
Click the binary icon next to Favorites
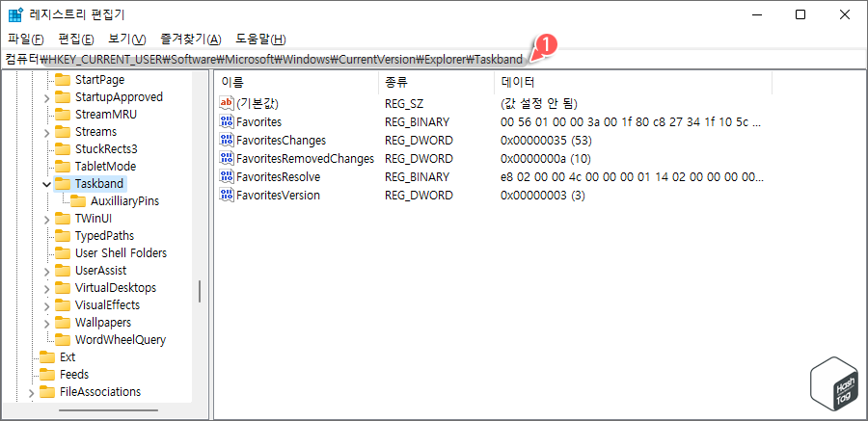(x=227, y=121)
